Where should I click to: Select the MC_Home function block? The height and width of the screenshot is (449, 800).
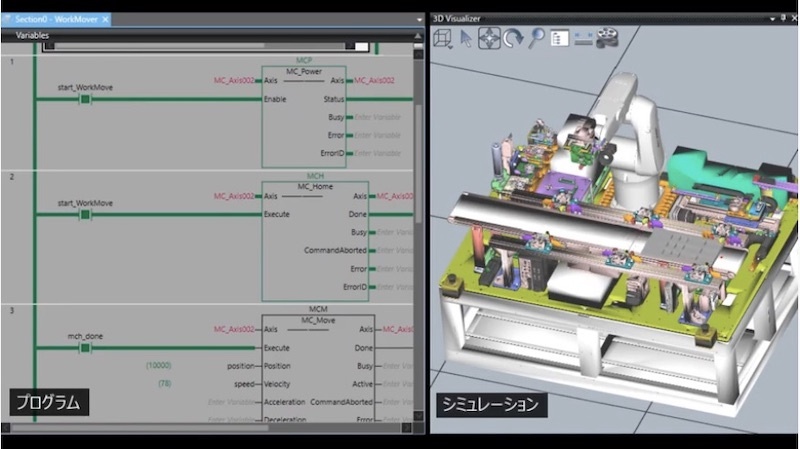(318, 240)
